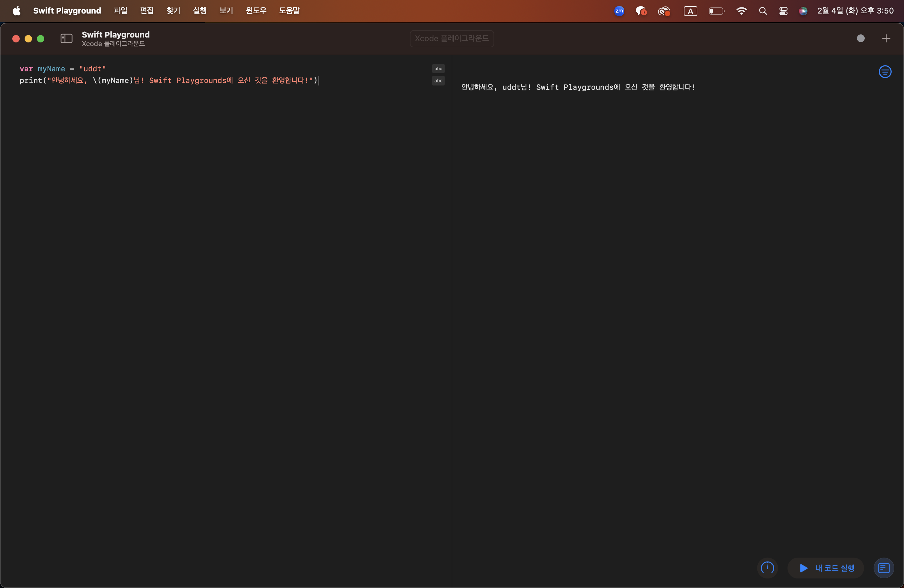Viewport: 904px width, 588px height.
Task: Run code with 내 코드 실행 button
Action: pos(826,568)
